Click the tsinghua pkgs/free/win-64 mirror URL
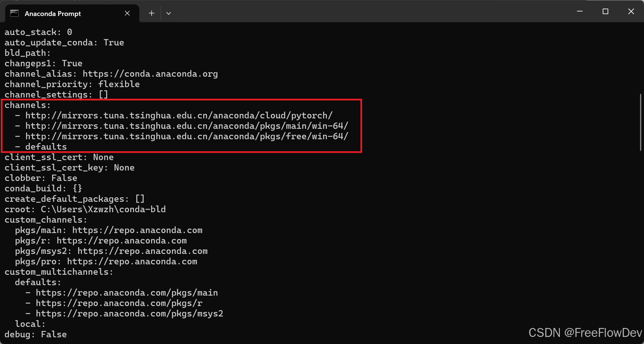The height and width of the screenshot is (344, 644). click(x=187, y=136)
